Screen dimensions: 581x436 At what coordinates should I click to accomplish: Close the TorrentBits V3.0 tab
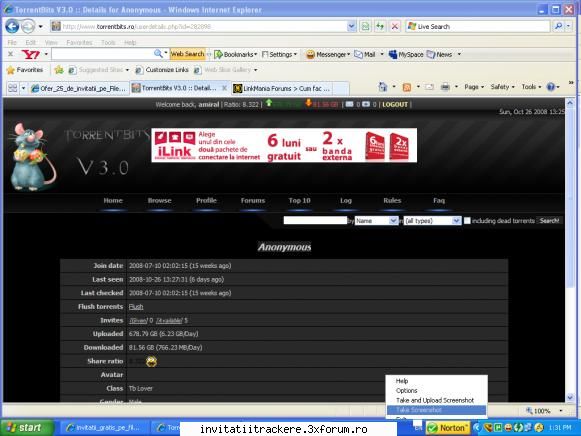pos(224,88)
